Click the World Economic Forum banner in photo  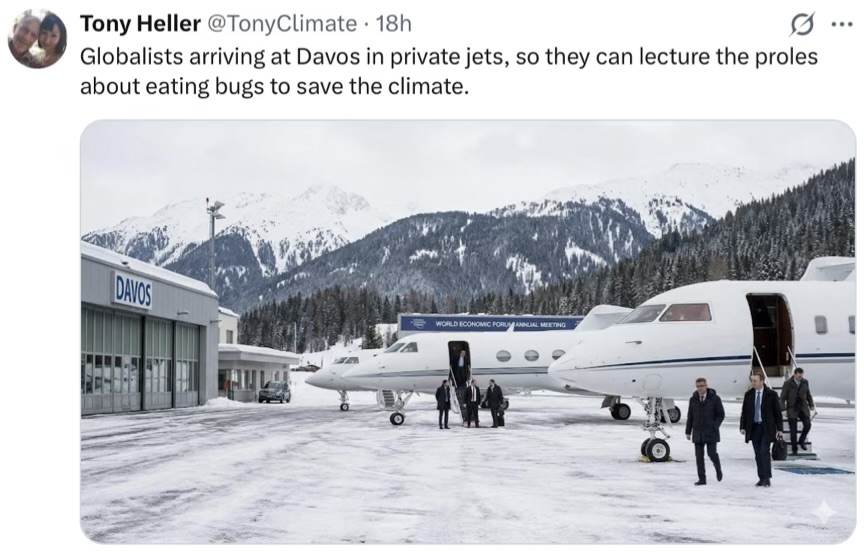coord(489,323)
